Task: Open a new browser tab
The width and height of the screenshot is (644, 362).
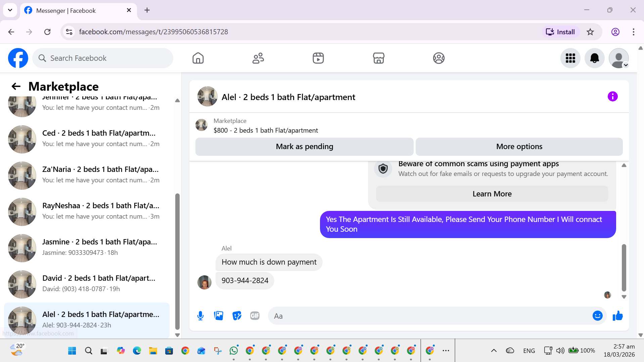Action: coord(147,10)
